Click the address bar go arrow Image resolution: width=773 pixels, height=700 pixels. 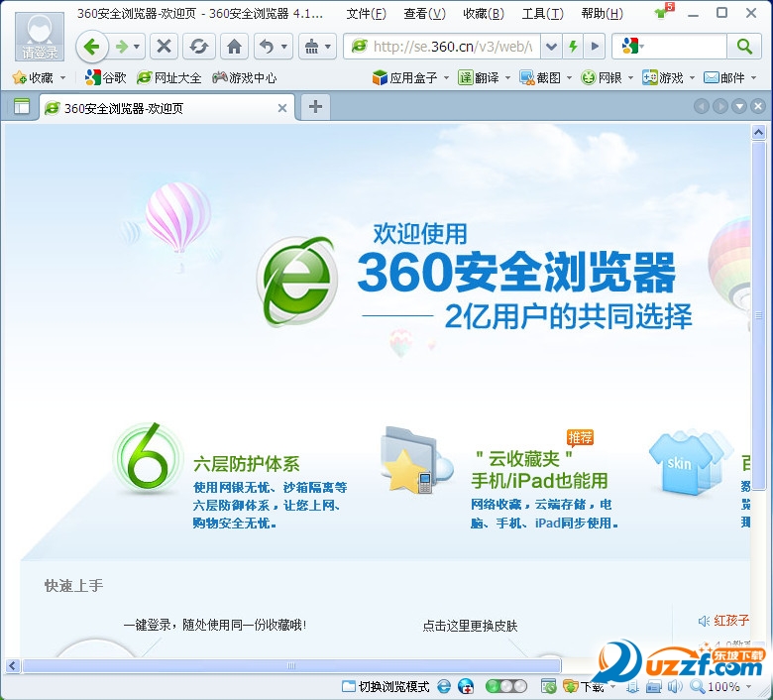coord(595,47)
